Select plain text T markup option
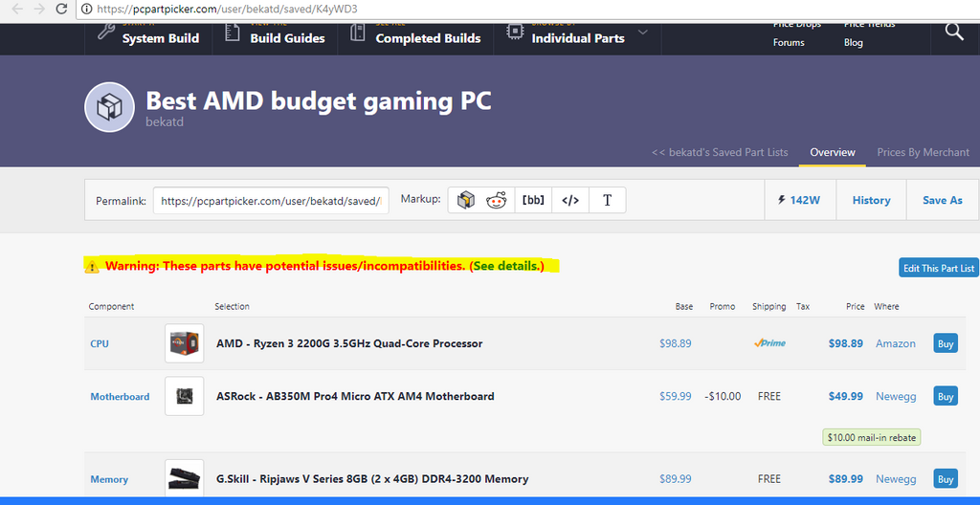The width and height of the screenshot is (980, 505). (x=607, y=200)
